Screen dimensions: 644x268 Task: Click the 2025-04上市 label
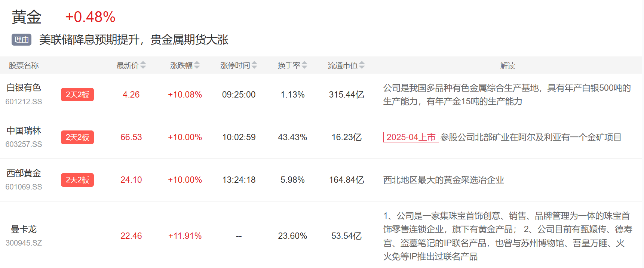tap(411, 137)
